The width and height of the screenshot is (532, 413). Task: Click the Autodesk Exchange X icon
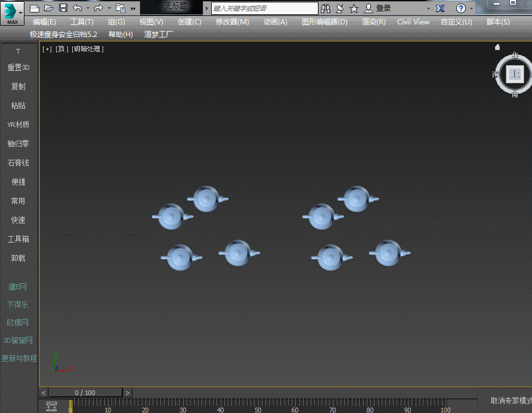(x=440, y=8)
